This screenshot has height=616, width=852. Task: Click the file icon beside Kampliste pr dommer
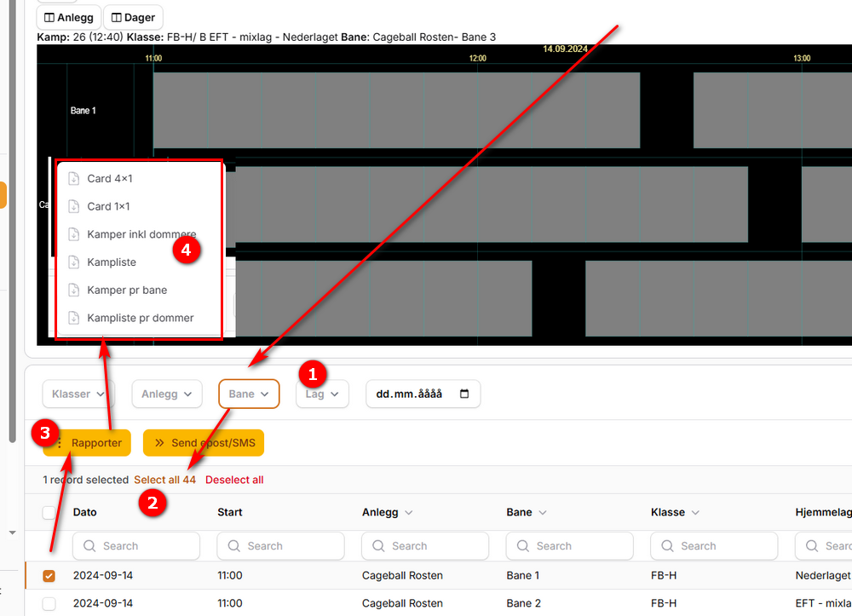[x=74, y=318]
